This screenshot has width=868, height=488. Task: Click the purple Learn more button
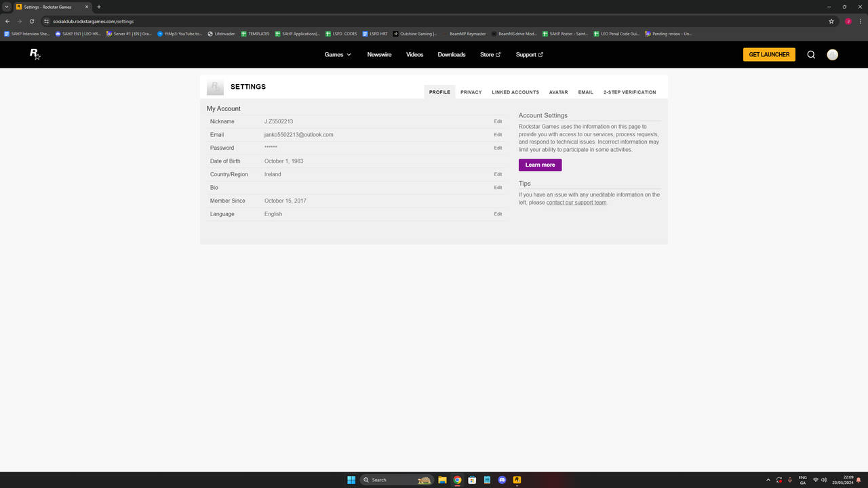540,165
